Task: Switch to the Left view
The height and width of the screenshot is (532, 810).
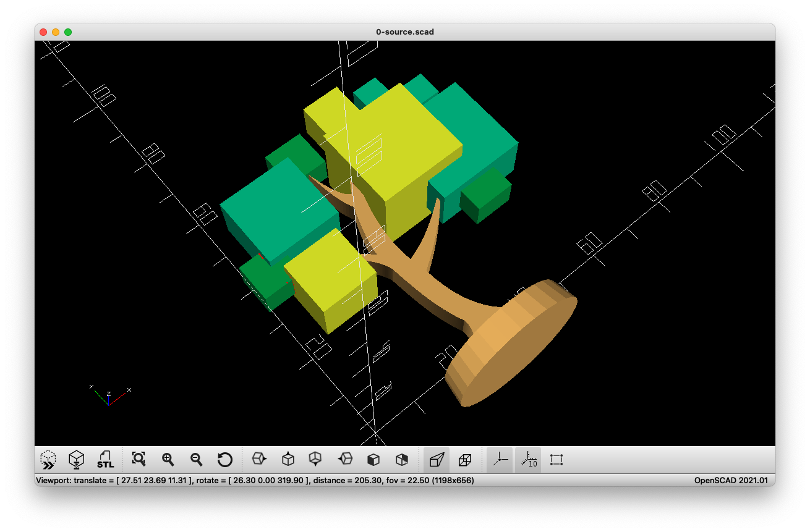Action: pyautogui.click(x=345, y=459)
